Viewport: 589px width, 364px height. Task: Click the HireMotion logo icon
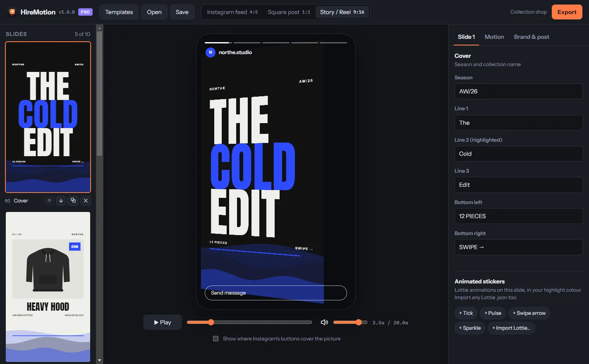tap(12, 12)
